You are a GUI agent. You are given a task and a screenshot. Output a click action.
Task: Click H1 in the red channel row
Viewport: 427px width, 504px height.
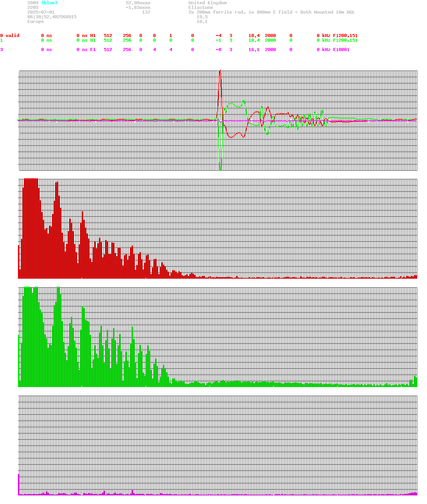click(93, 35)
